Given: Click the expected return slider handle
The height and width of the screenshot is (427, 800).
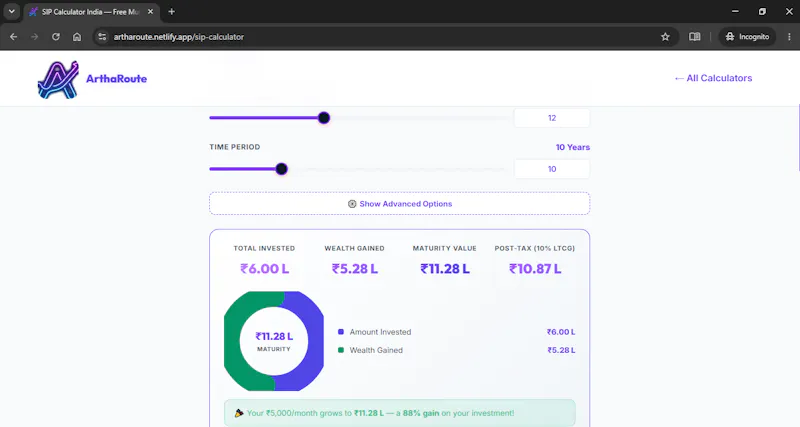Looking at the screenshot, I should (x=324, y=118).
